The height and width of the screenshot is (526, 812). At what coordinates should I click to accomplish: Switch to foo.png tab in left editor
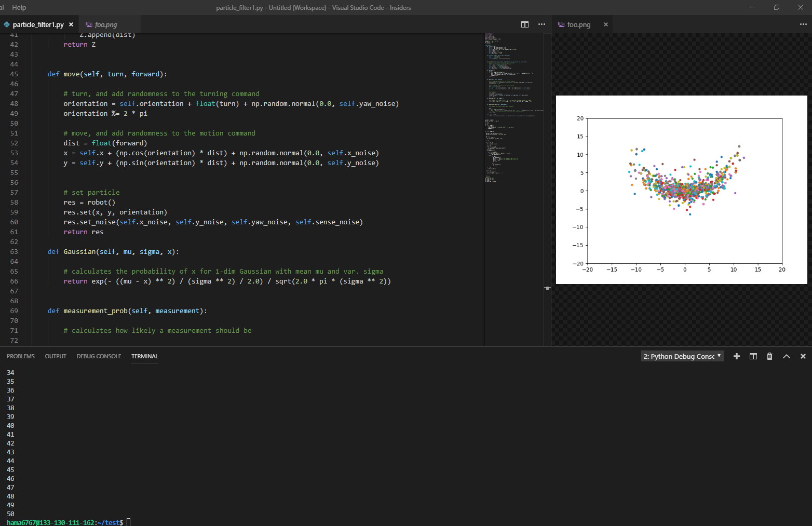click(105, 24)
